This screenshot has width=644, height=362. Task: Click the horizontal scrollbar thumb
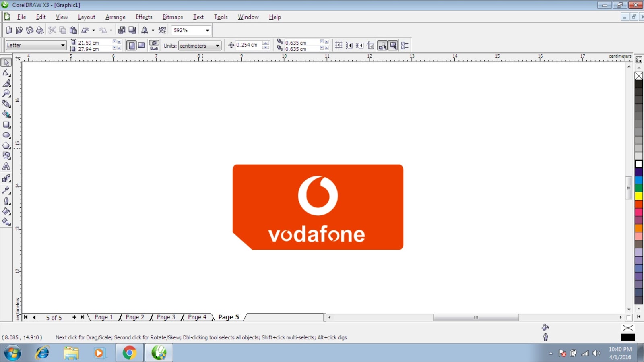point(476,317)
